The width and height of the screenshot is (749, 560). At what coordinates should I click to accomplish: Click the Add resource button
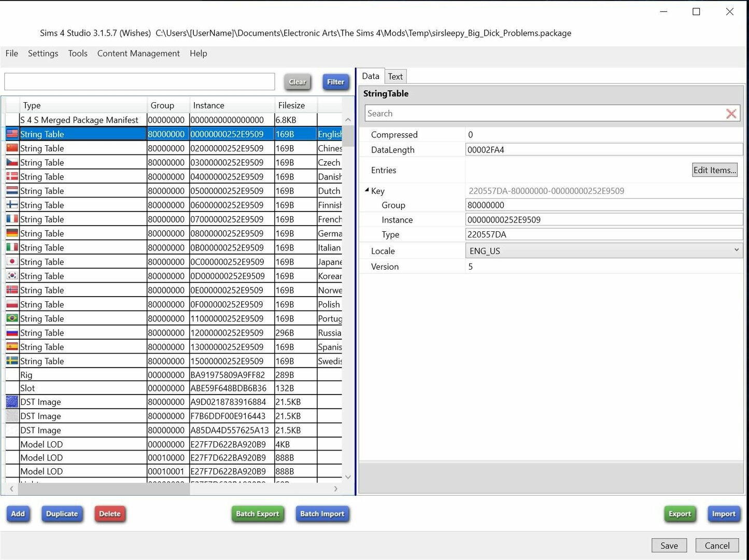[18, 514]
